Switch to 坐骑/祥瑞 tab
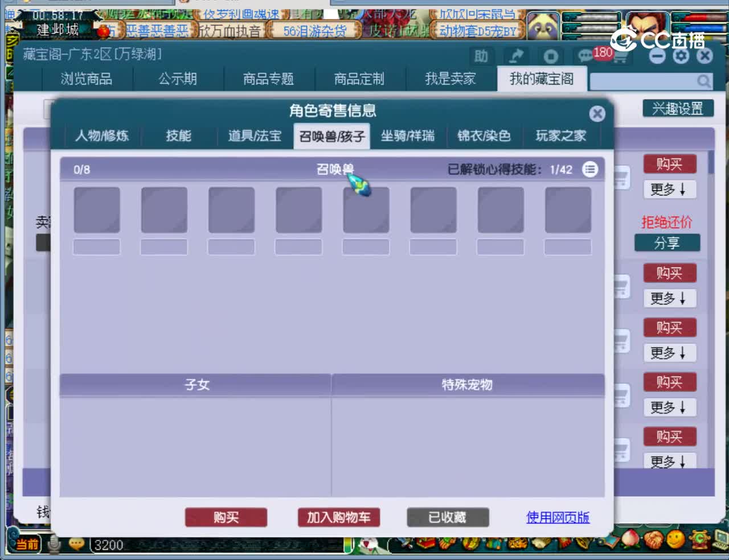This screenshot has height=560, width=729. 408,136
